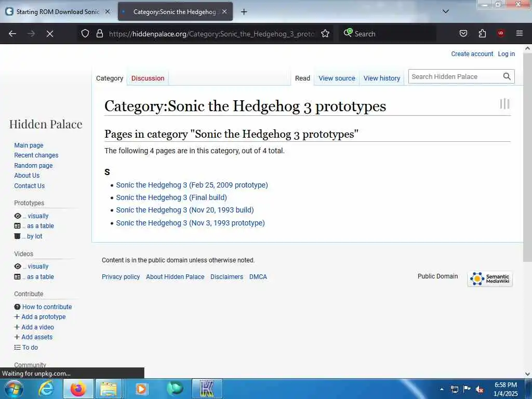Open the Disclaimers footer link

coord(227,277)
